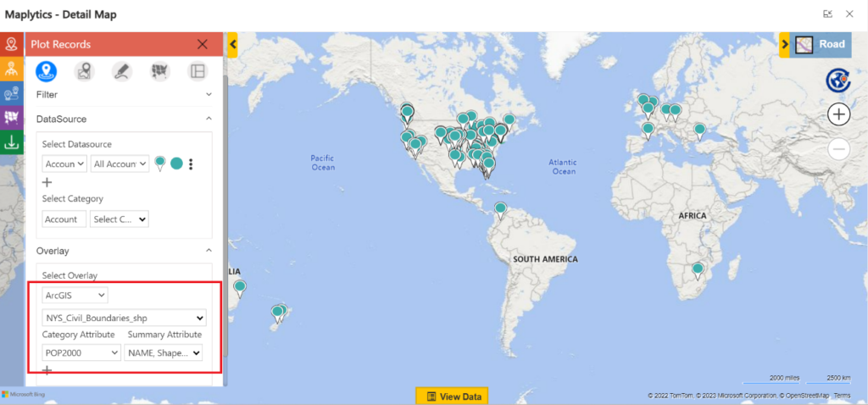Screen dimensions: 868x405
Task: Click the orange person sidebar icon
Action: pos(12,69)
